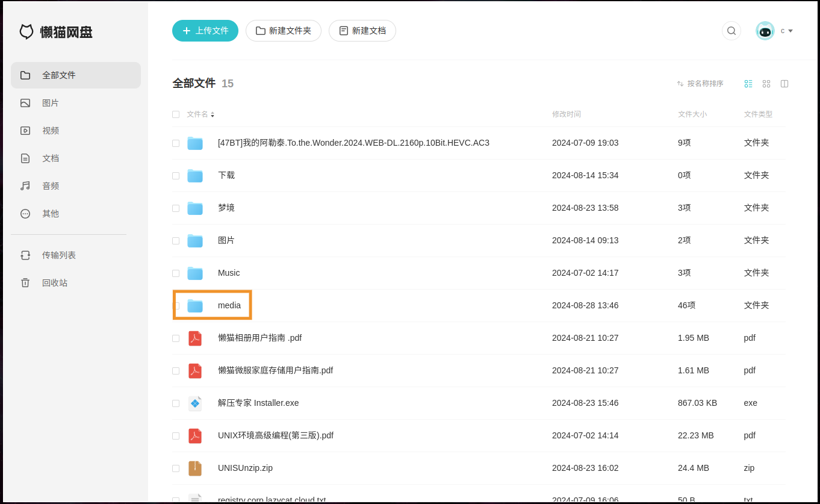Image resolution: width=820 pixels, height=504 pixels.
Task: Click 新建文档 button
Action: pos(362,31)
